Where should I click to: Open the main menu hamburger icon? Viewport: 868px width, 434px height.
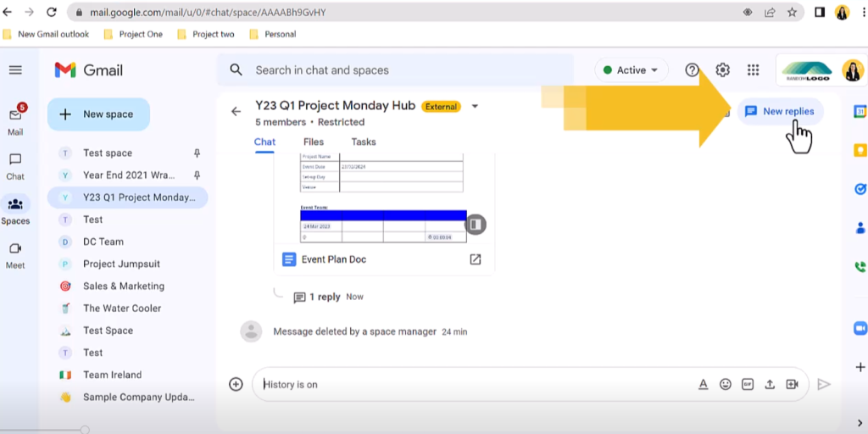pyautogui.click(x=15, y=70)
